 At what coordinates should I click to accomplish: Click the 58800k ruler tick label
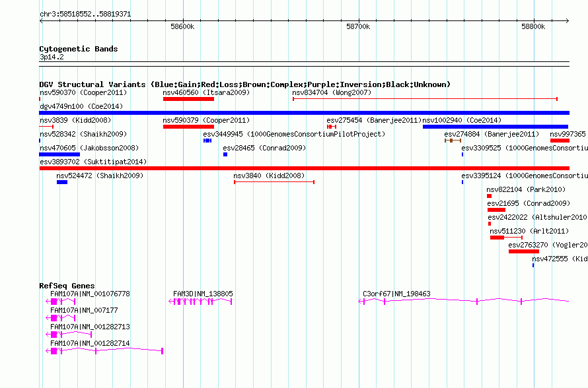pyautogui.click(x=533, y=26)
